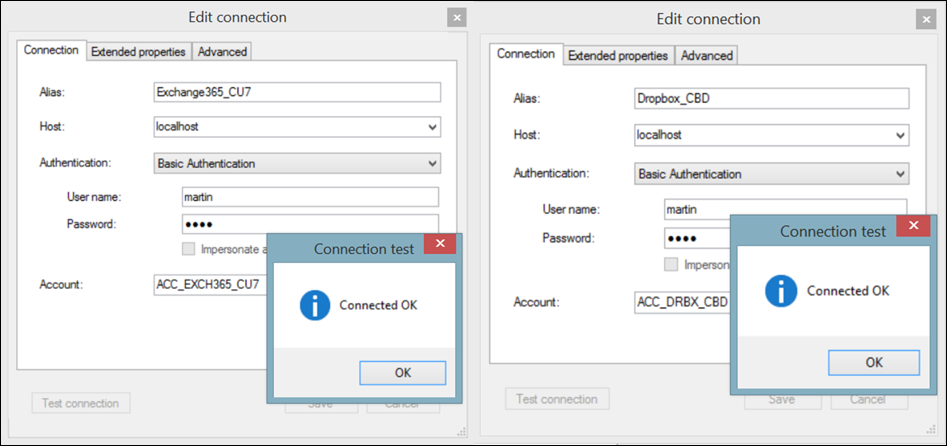Screen dimensions: 947x446
Task: Click info icon in right Connection test dialog
Action: click(781, 291)
